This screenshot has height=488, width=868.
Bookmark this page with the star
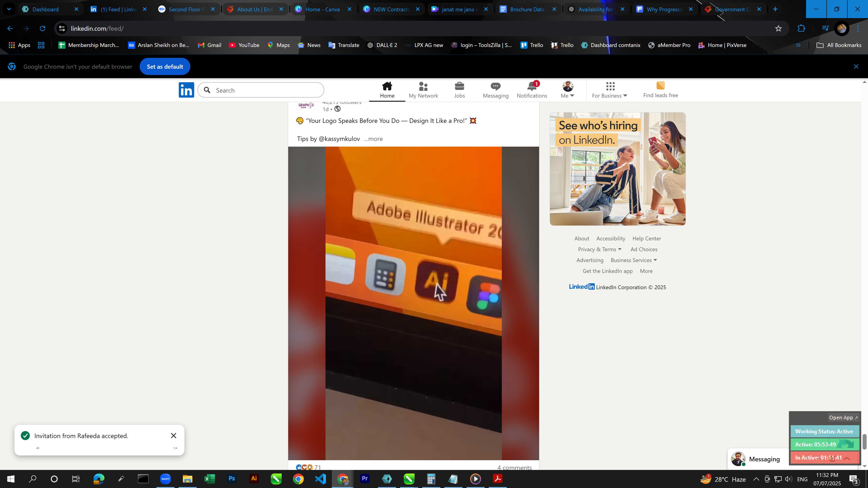pyautogui.click(x=778, y=29)
